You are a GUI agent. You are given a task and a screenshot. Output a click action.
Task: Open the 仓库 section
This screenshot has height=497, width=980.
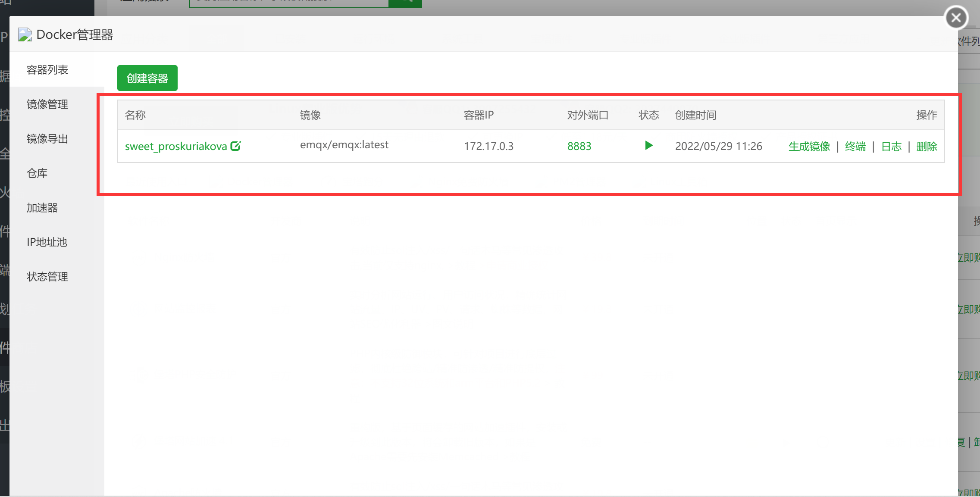coord(37,173)
